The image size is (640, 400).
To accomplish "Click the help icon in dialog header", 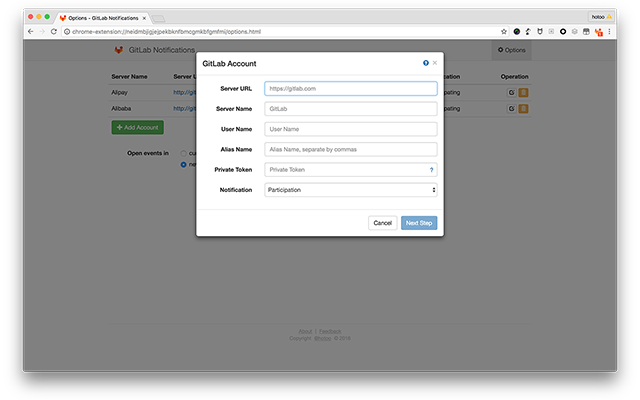I will tap(426, 63).
